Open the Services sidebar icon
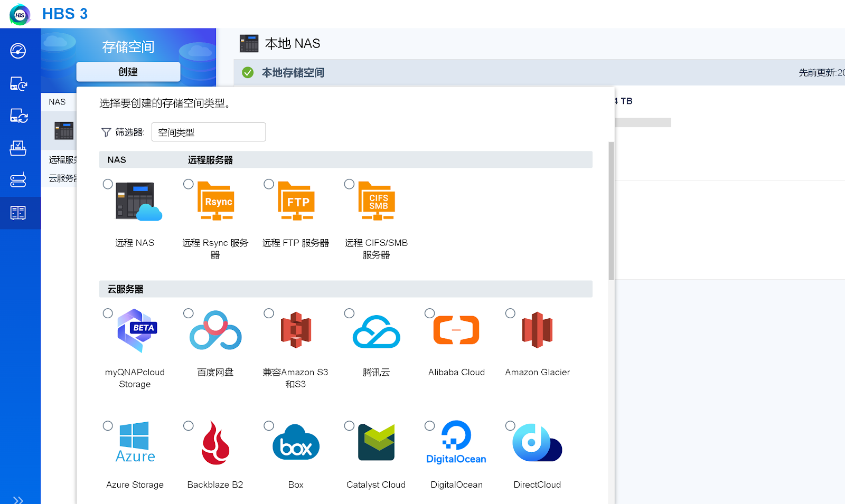Viewport: 845px width, 504px height. (x=18, y=180)
